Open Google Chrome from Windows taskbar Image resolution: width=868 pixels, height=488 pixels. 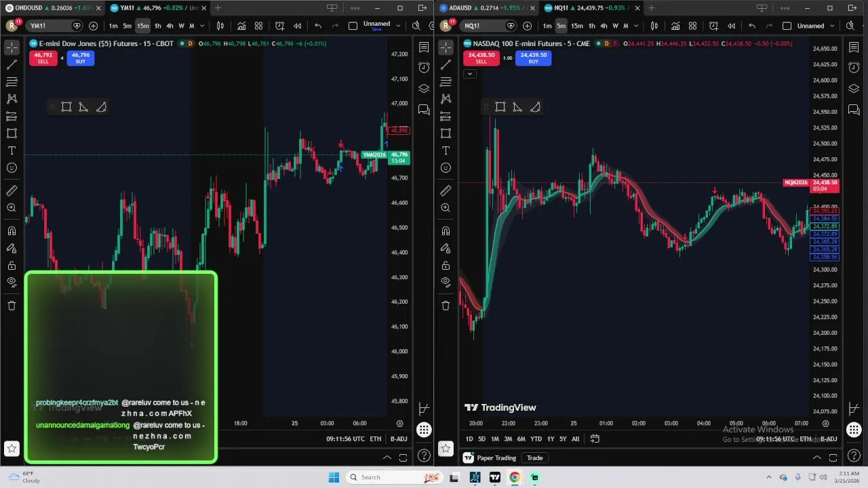515,477
